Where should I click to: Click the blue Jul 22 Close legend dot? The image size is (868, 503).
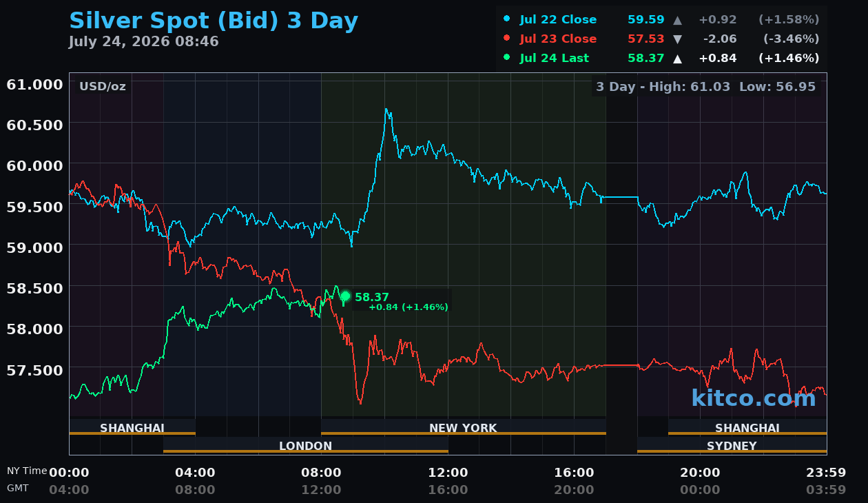[x=507, y=19]
